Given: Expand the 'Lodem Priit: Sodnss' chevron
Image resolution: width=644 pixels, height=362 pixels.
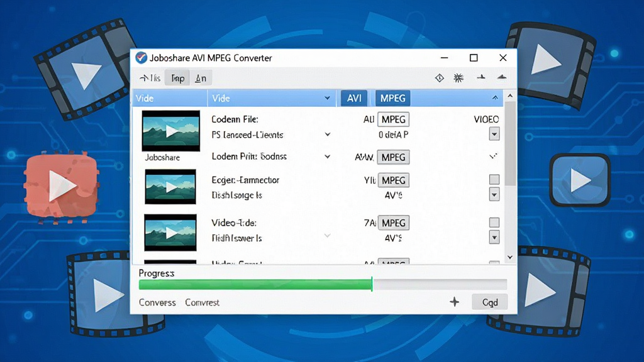Looking at the screenshot, I should point(327,156).
